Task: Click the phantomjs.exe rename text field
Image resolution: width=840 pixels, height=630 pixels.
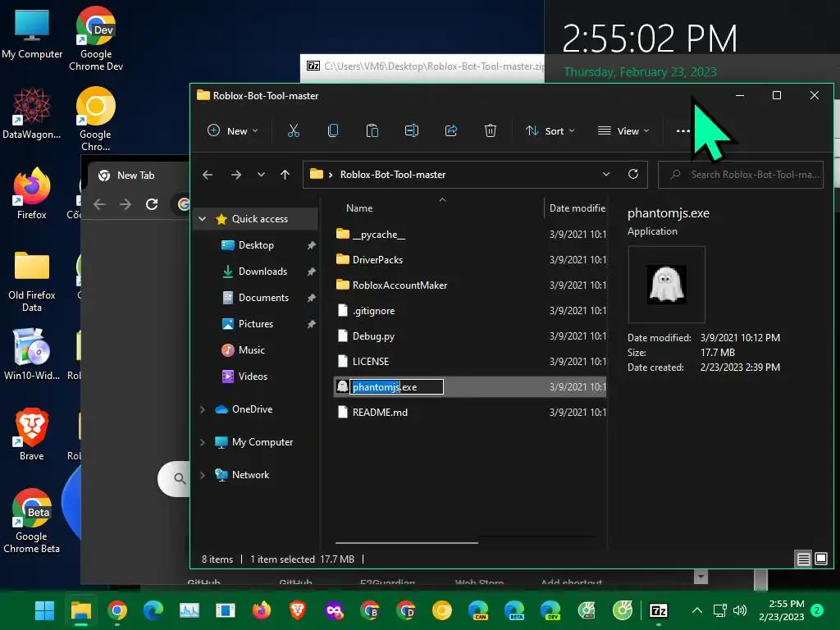Action: [x=396, y=387]
